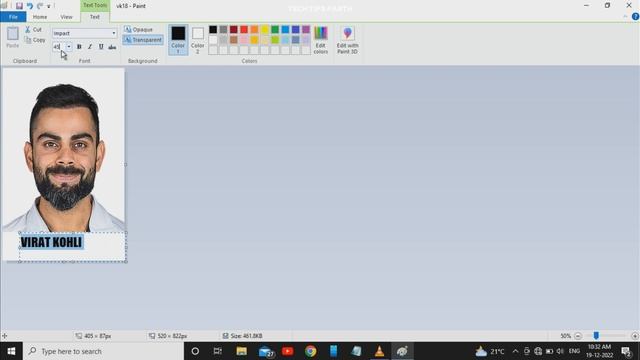Click the zoom in plus button
This screenshot has height=360, width=640.
tap(635, 336)
